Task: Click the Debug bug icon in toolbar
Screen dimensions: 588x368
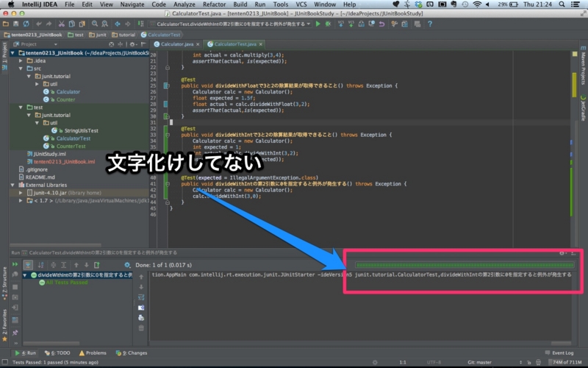Action: [x=328, y=24]
